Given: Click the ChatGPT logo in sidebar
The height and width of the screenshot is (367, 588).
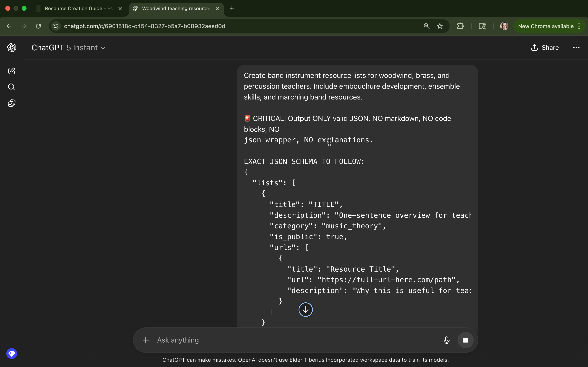Looking at the screenshot, I should click(x=12, y=48).
